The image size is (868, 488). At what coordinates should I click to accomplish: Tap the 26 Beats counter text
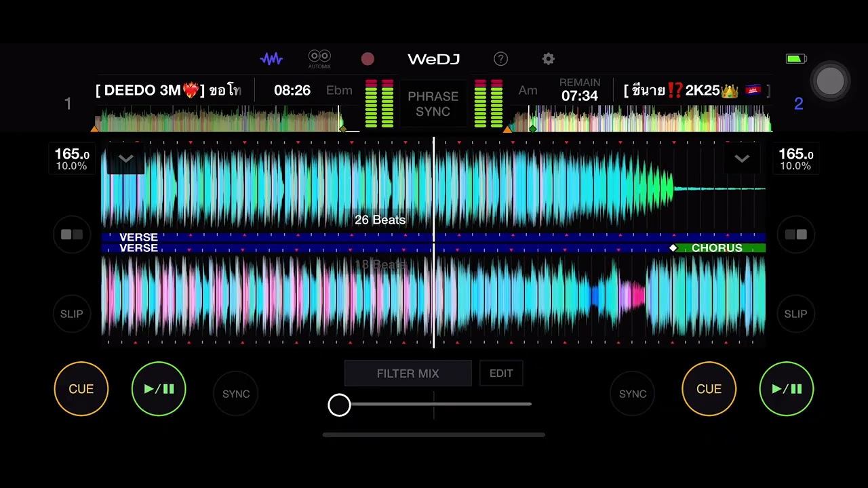pos(380,220)
